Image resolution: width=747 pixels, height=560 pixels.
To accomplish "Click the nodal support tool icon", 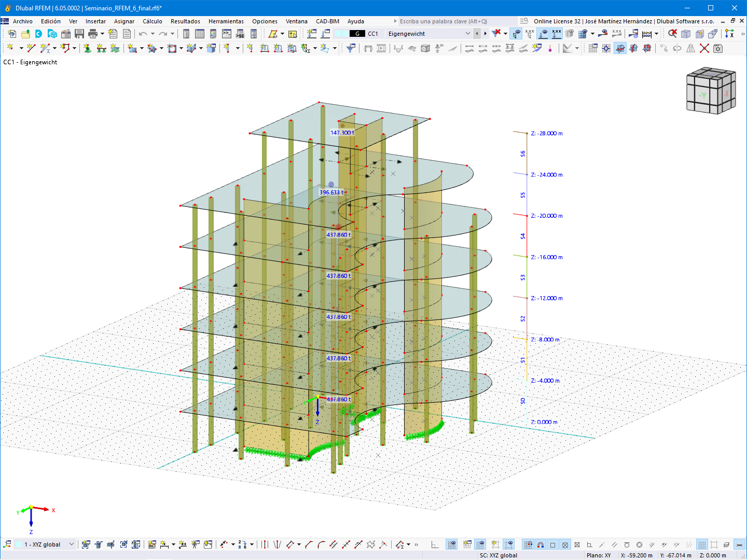I will tap(87, 48).
